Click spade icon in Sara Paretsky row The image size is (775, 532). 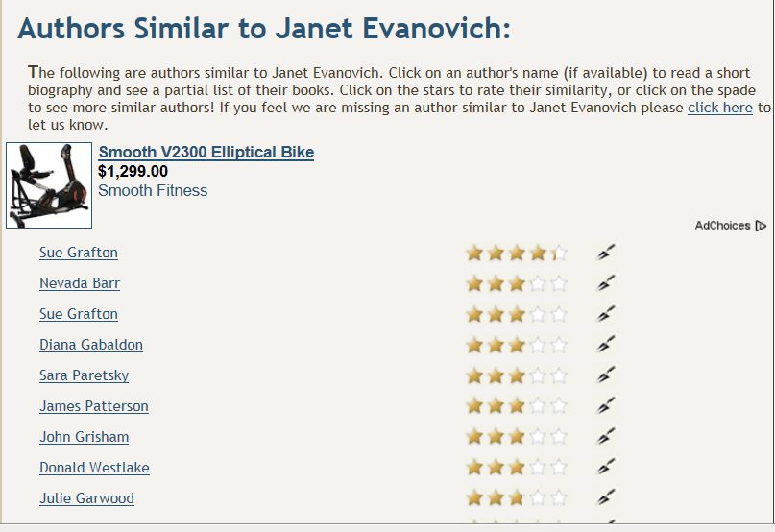click(605, 375)
